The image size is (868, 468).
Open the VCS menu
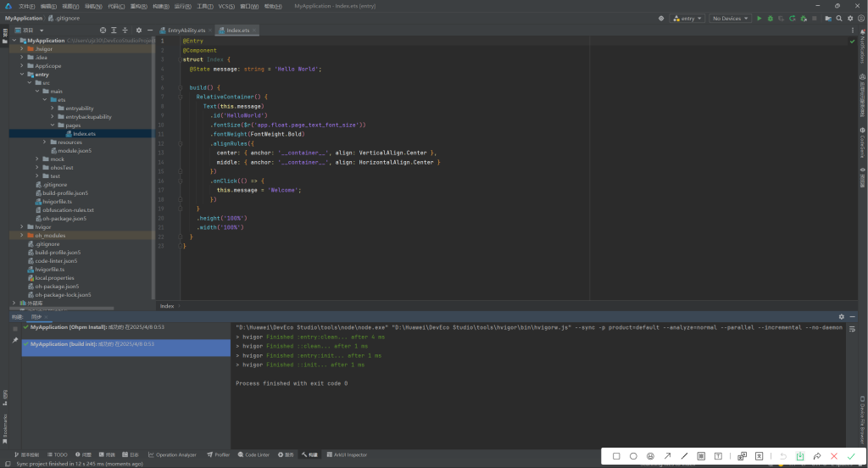(x=225, y=6)
